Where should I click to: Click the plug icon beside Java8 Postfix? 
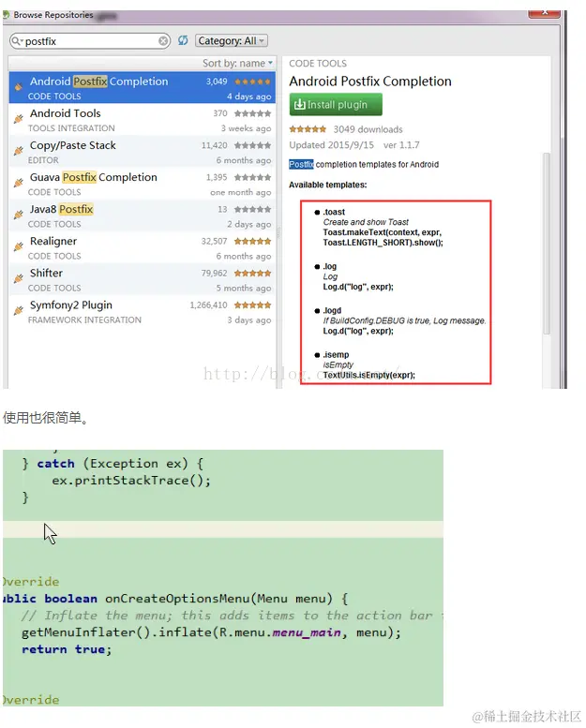point(19,215)
